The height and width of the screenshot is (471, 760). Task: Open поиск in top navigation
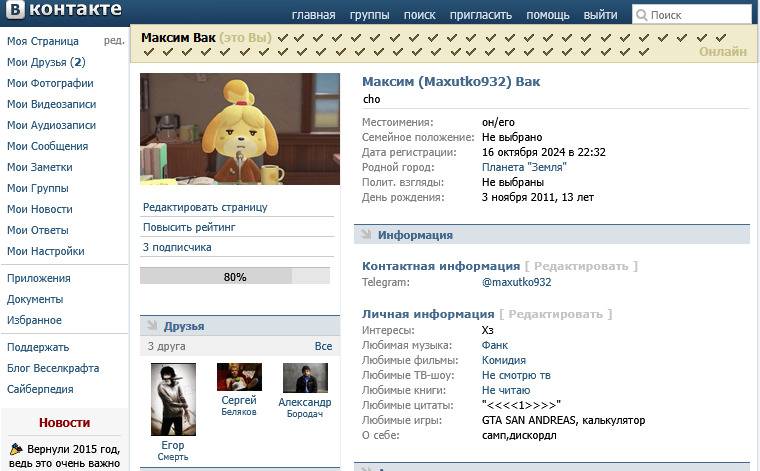pos(419,15)
